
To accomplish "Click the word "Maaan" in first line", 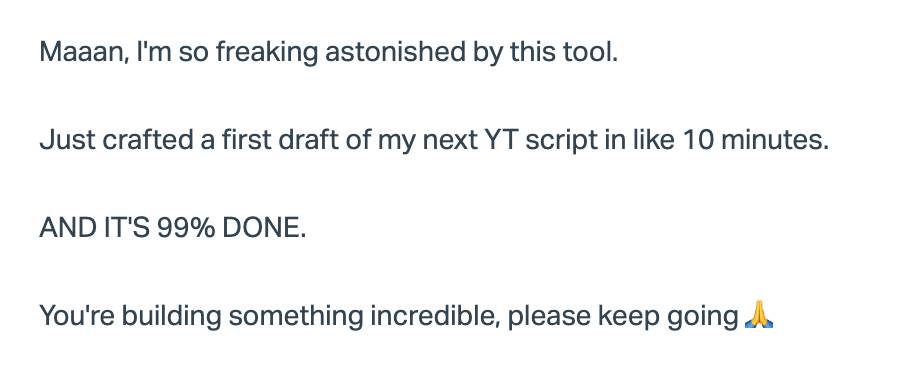I will click(x=84, y=53).
